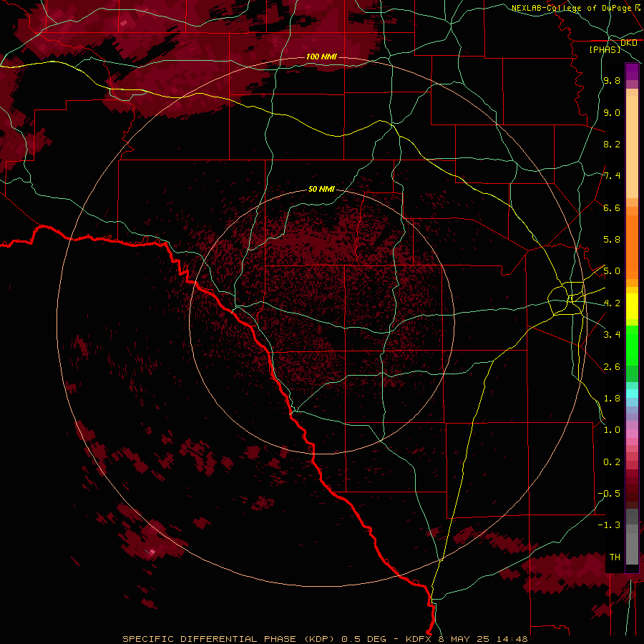The height and width of the screenshot is (644, 644).
Task: Pick the bright green band in color scale
Action: 632,345
